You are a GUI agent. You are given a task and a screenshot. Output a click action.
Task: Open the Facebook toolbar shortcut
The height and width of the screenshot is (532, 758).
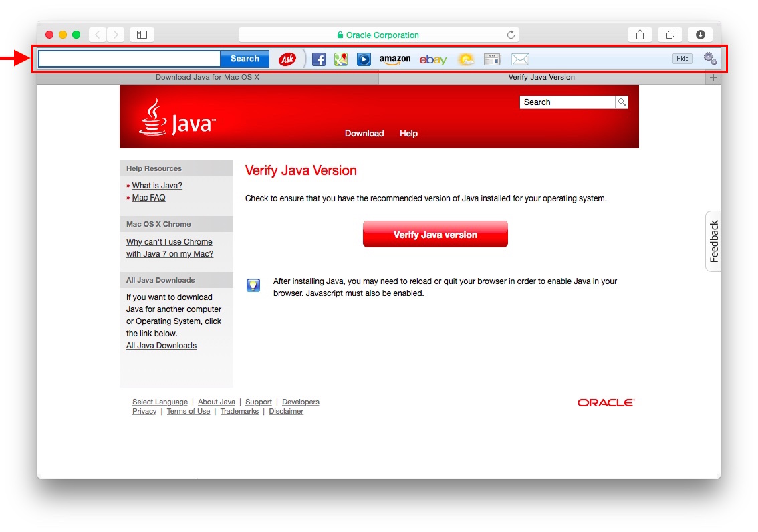(x=319, y=59)
